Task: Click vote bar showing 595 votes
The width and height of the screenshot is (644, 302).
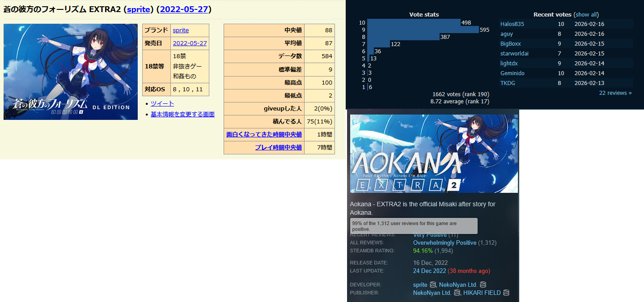Action: [x=423, y=30]
